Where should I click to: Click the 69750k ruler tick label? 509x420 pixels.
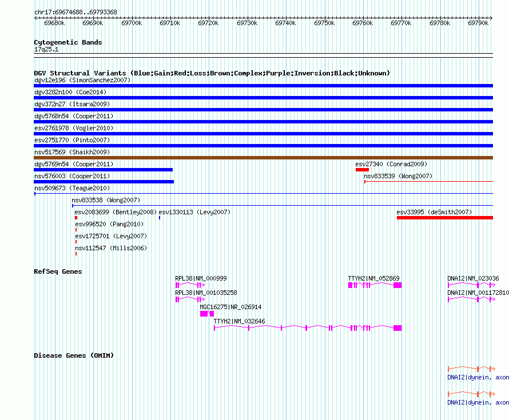pyautogui.click(x=324, y=23)
